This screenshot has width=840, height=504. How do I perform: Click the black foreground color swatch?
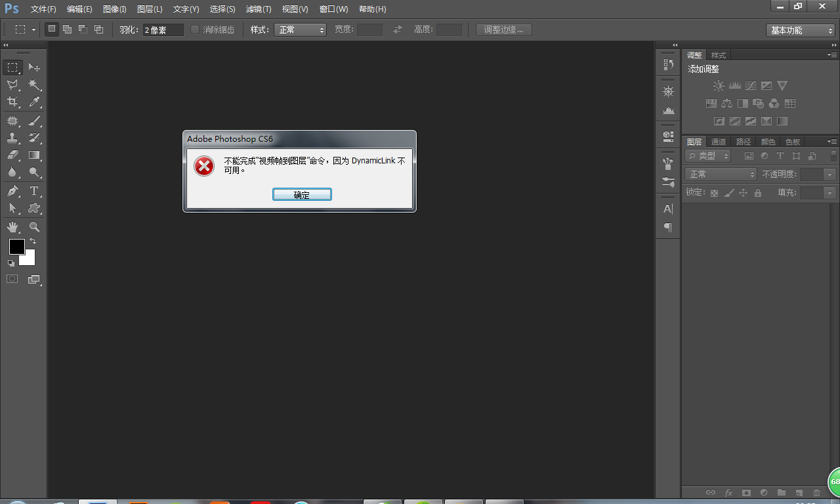16,247
